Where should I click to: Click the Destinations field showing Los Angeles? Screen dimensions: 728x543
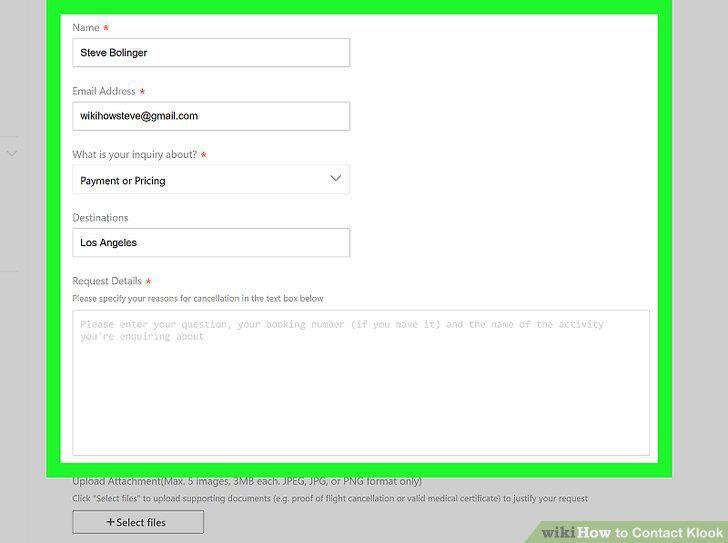point(211,243)
